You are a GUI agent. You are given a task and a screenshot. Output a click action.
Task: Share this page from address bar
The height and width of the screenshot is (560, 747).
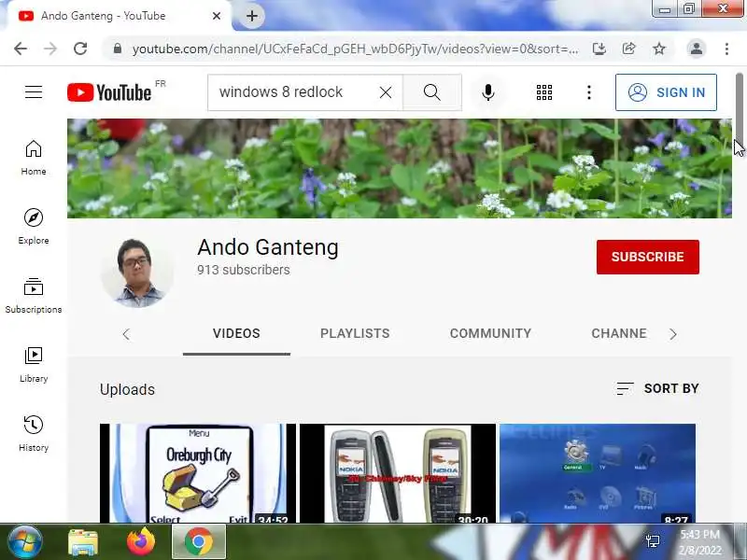(x=628, y=49)
